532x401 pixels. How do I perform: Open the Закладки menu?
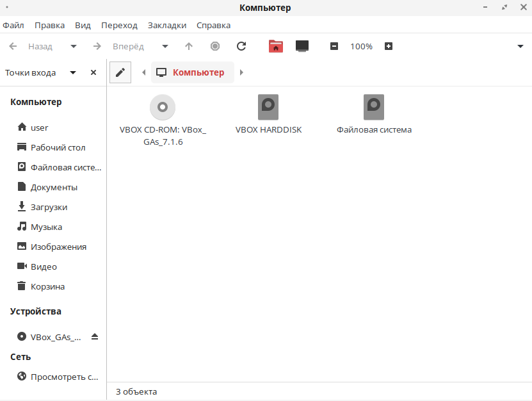point(167,25)
